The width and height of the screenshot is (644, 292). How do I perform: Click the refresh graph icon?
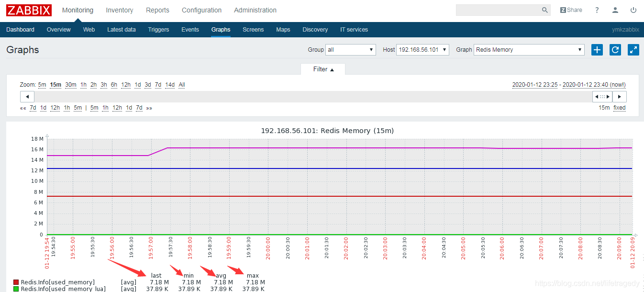(615, 50)
